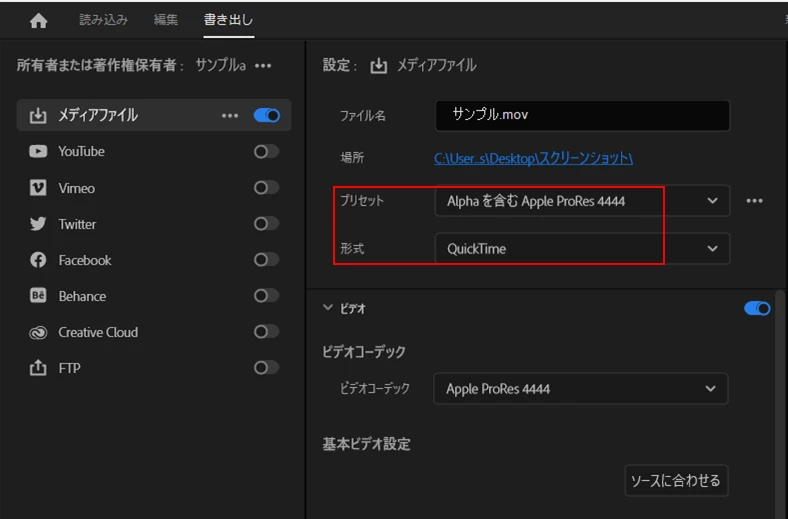Collapse the ビデオ section chevron
Viewport: 788px width, 519px height.
coord(328,307)
